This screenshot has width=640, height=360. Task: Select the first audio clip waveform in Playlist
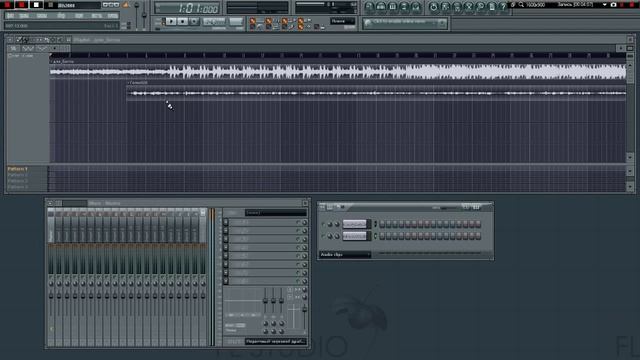[338, 72]
